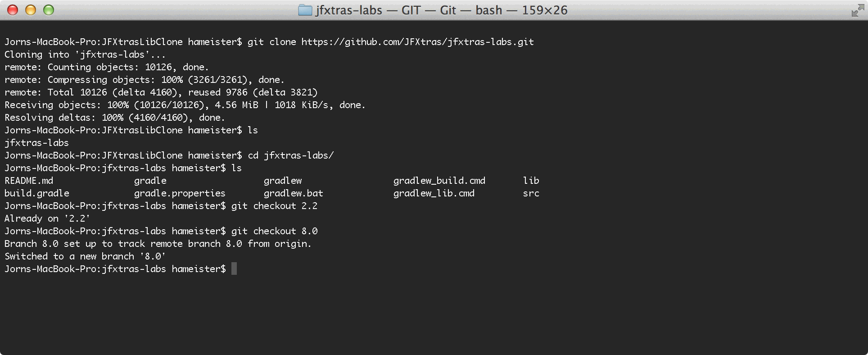Minimize the window using the yellow button
Screen dimensions: 868x355
click(31, 10)
